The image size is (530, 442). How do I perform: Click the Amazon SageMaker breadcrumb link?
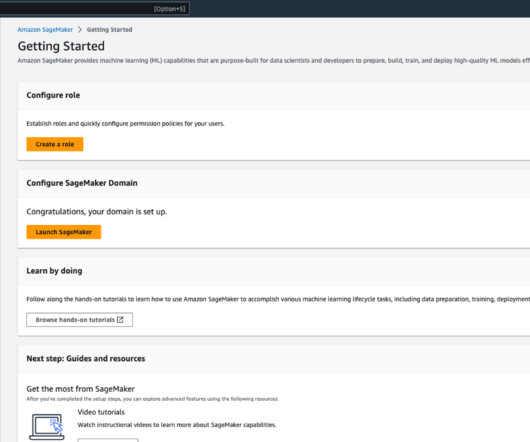[x=45, y=30]
